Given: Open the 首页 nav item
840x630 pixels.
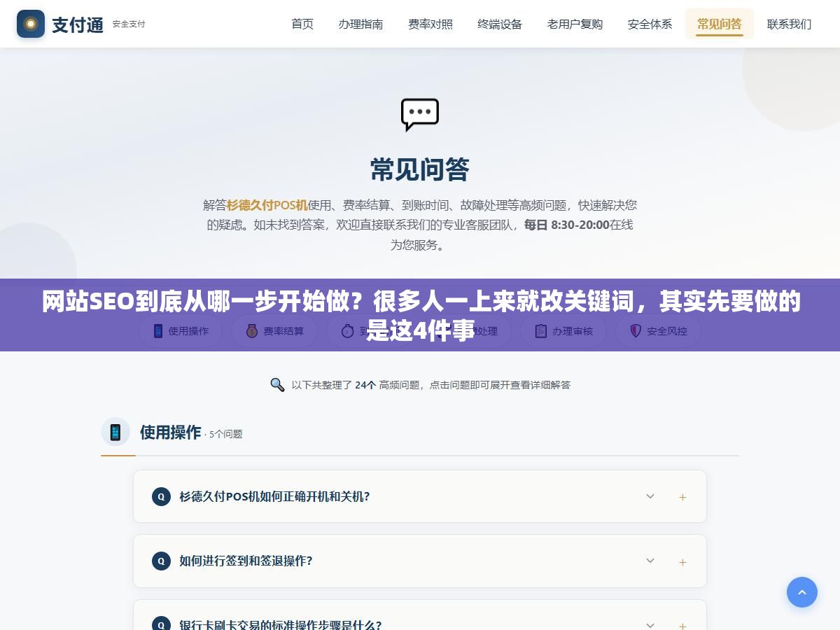Looking at the screenshot, I should point(302,24).
